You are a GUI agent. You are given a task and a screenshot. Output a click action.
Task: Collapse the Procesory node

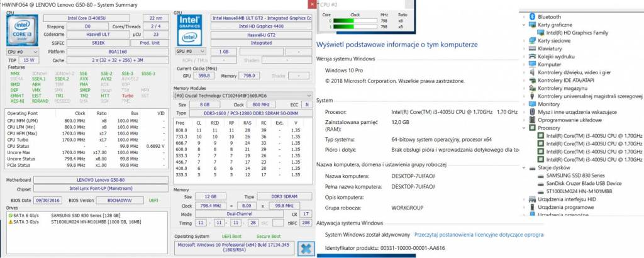coord(524,128)
